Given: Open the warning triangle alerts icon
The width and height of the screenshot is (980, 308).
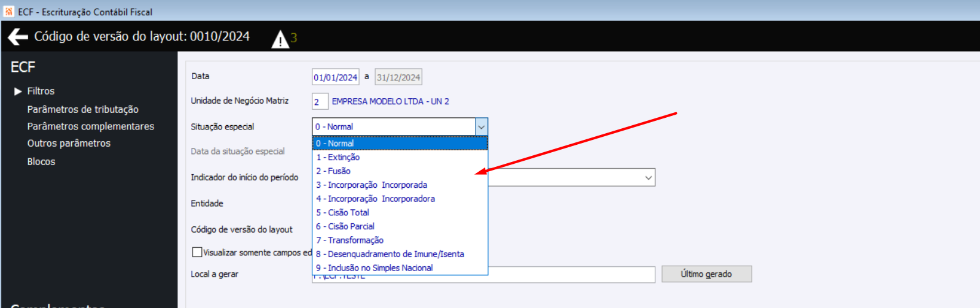Looking at the screenshot, I should click(x=280, y=39).
